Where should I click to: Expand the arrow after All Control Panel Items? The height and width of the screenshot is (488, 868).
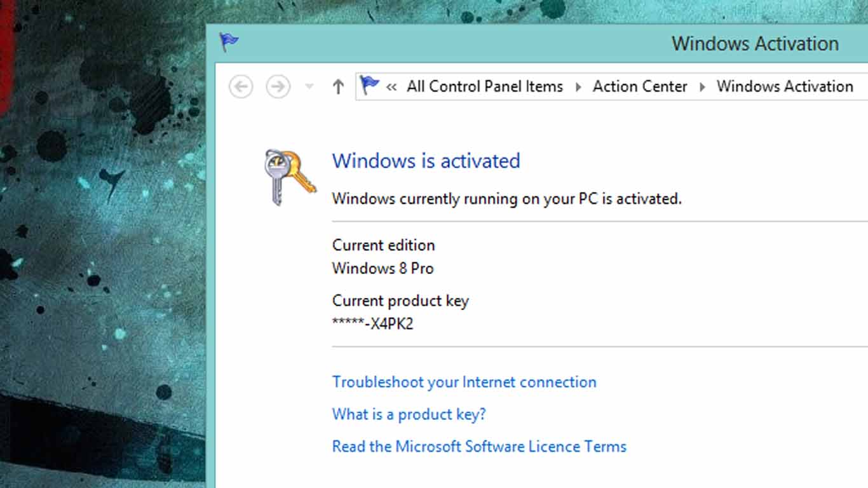pyautogui.click(x=578, y=87)
